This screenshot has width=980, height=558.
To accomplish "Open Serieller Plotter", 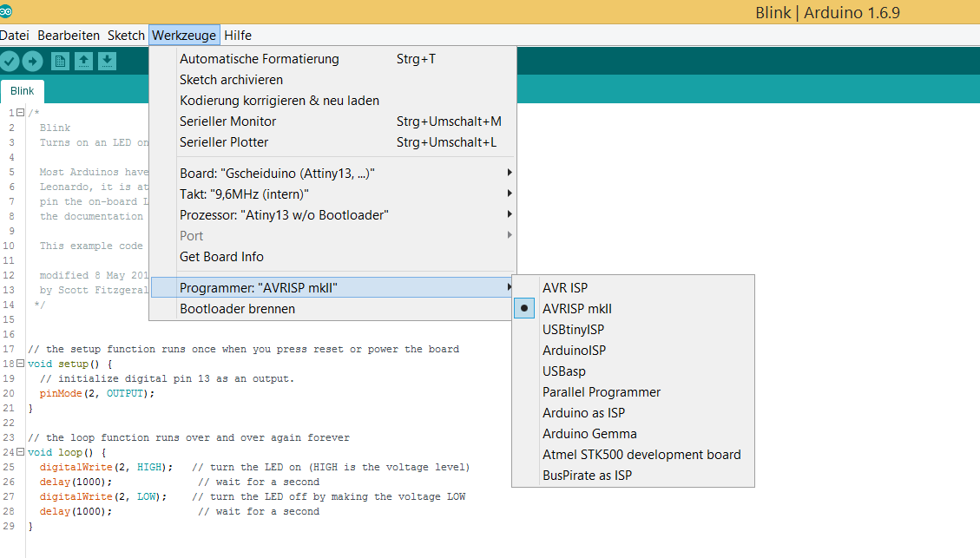I will pos(332,141).
